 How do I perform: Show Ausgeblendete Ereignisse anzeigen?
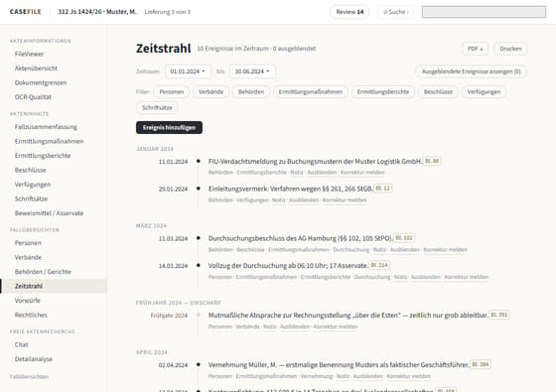[471, 71]
